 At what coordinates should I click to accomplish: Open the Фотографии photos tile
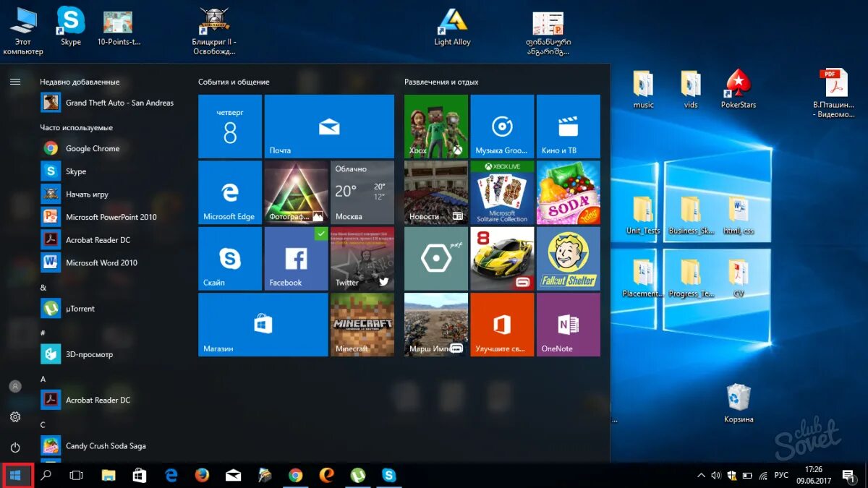tap(296, 192)
